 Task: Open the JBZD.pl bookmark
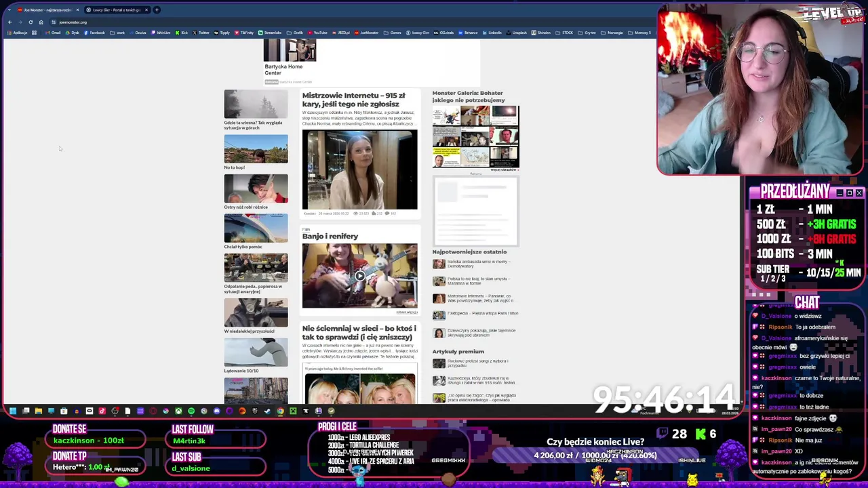[x=341, y=33]
